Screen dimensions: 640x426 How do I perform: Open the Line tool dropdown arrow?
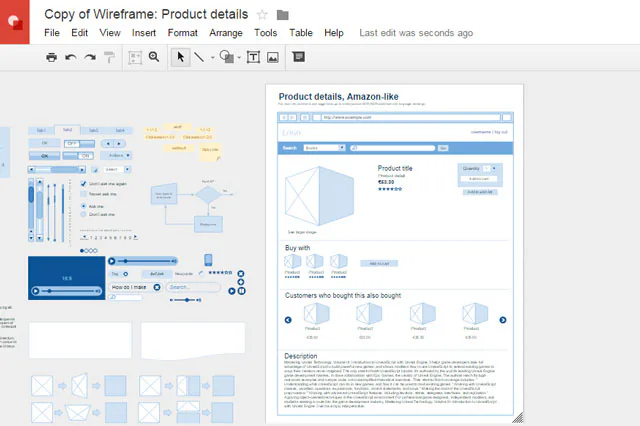[x=213, y=58]
